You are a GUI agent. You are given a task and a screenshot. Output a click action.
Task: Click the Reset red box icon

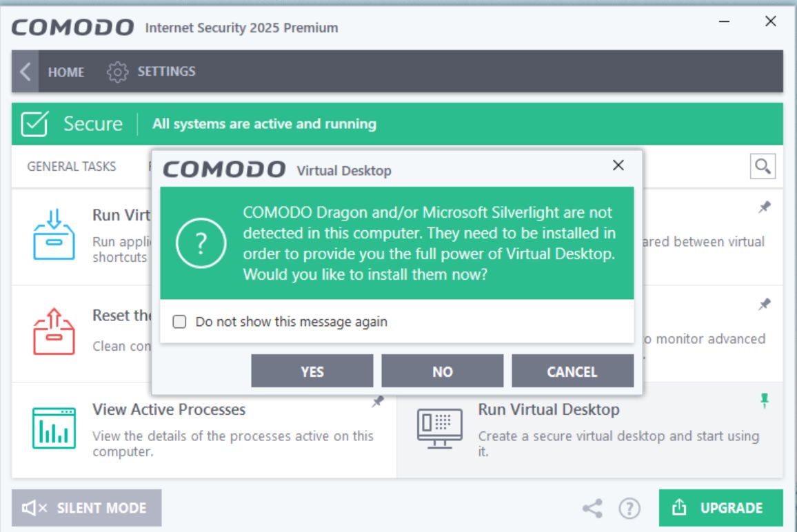pyautogui.click(x=54, y=331)
